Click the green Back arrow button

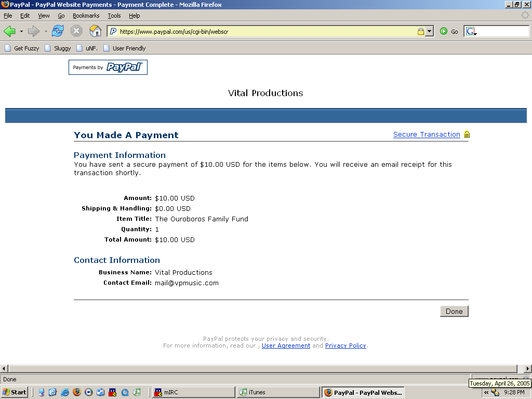click(9, 31)
